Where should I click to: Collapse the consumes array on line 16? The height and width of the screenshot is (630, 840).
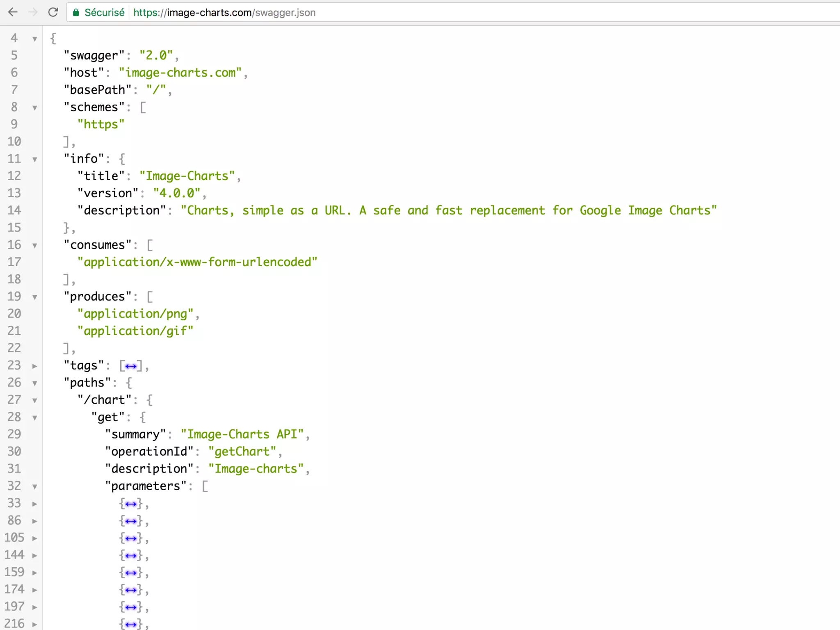(x=35, y=246)
